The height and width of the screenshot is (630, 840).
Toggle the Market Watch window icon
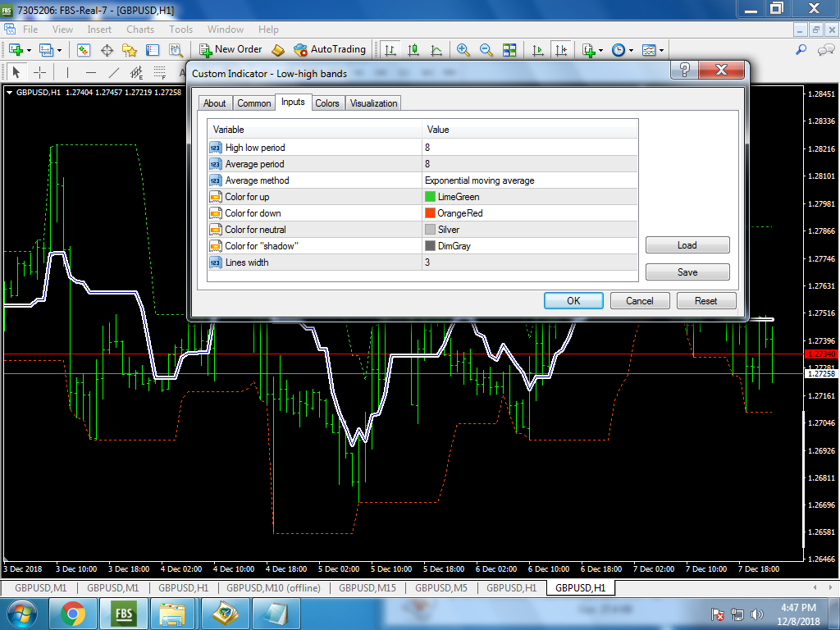tap(83, 50)
